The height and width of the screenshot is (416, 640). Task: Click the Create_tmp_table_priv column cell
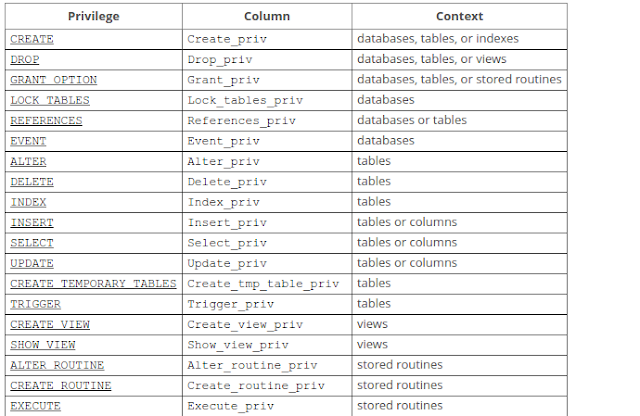[x=267, y=284]
